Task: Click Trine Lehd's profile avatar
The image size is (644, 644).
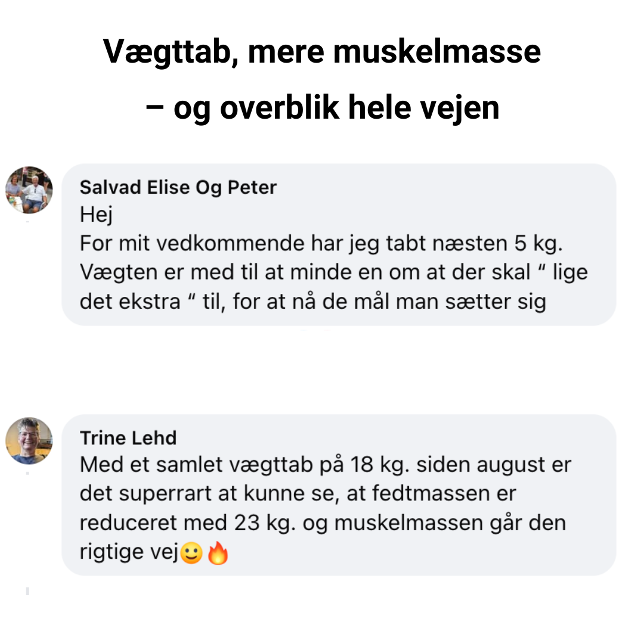Action: 29,441
